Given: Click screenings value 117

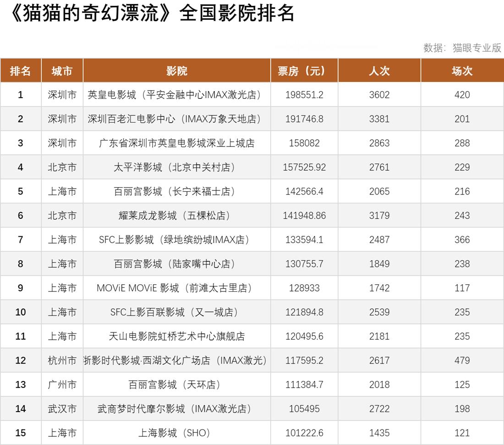Looking at the screenshot, I should coord(462,288).
